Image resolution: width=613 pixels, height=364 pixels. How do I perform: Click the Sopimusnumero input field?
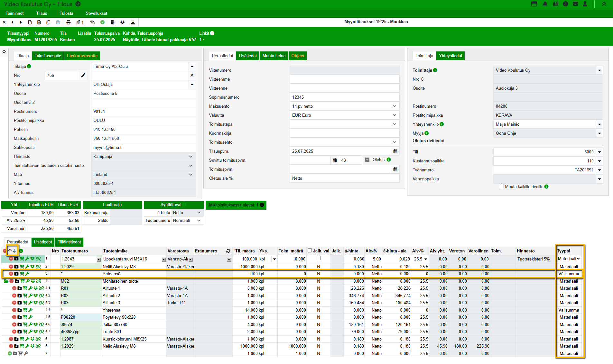(344, 97)
